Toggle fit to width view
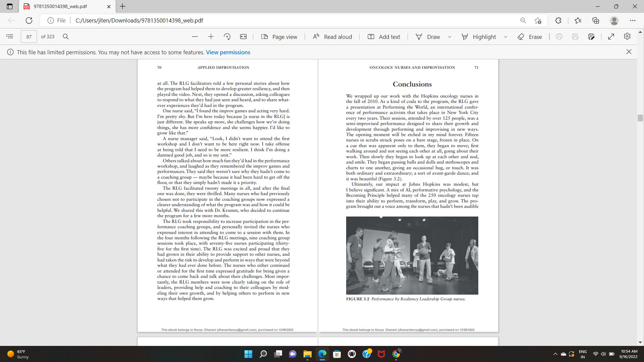 click(x=244, y=37)
